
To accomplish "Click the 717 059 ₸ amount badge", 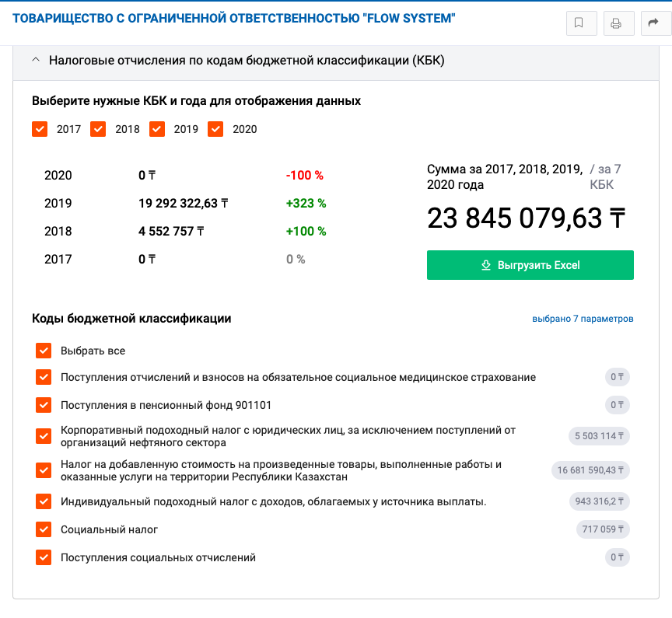I will tap(603, 529).
